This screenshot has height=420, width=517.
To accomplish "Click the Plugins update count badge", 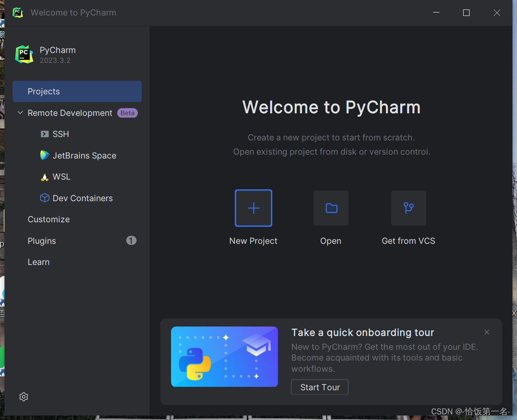I will click(131, 240).
